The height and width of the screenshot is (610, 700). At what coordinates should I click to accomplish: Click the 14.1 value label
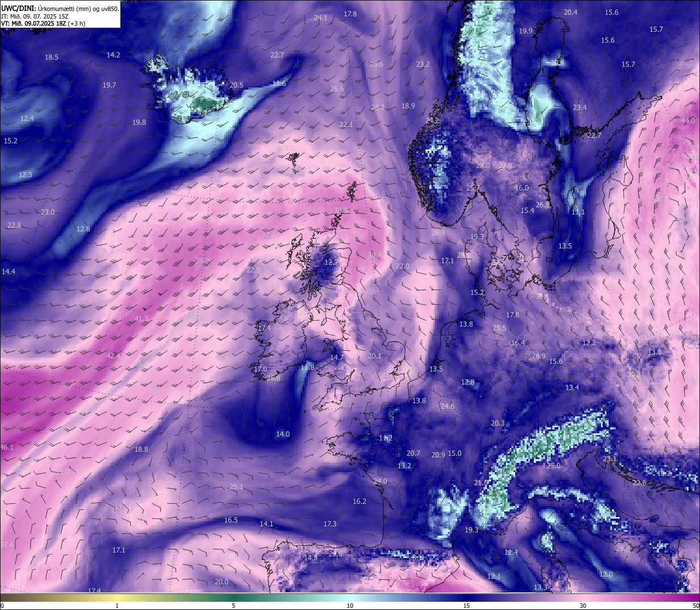[266, 524]
